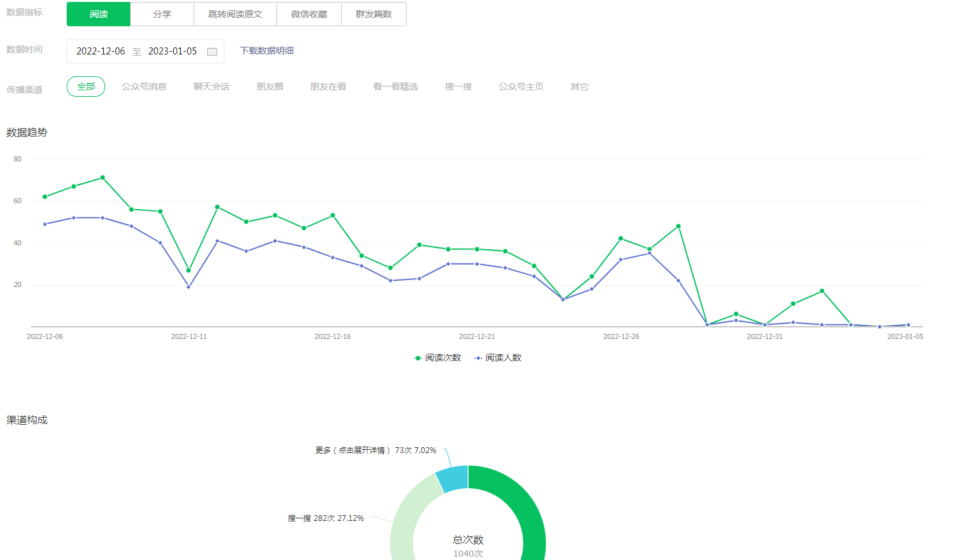Click green 阅读次数 point on 2022-12-06
Viewport: 956px width, 560px height.
coord(45,197)
